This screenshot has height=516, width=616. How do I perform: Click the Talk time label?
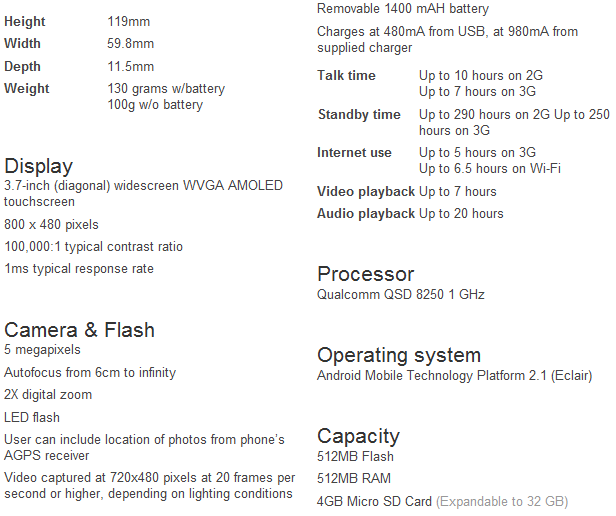click(346, 75)
